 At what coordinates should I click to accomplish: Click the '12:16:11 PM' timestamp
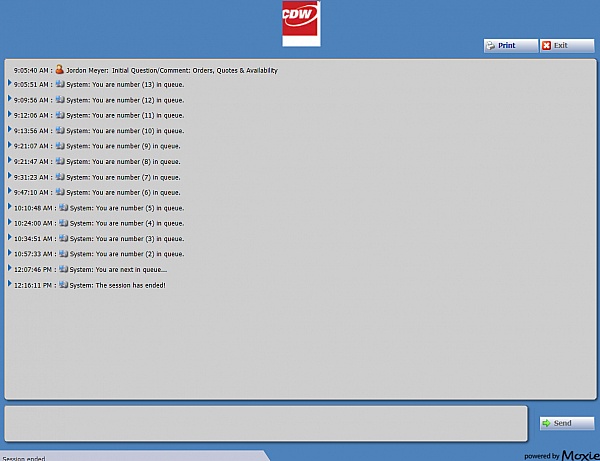point(33,285)
